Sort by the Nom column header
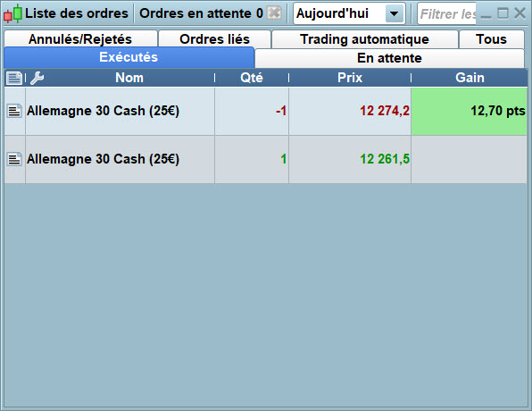Image resolution: width=532 pixels, height=411 pixels. click(129, 78)
